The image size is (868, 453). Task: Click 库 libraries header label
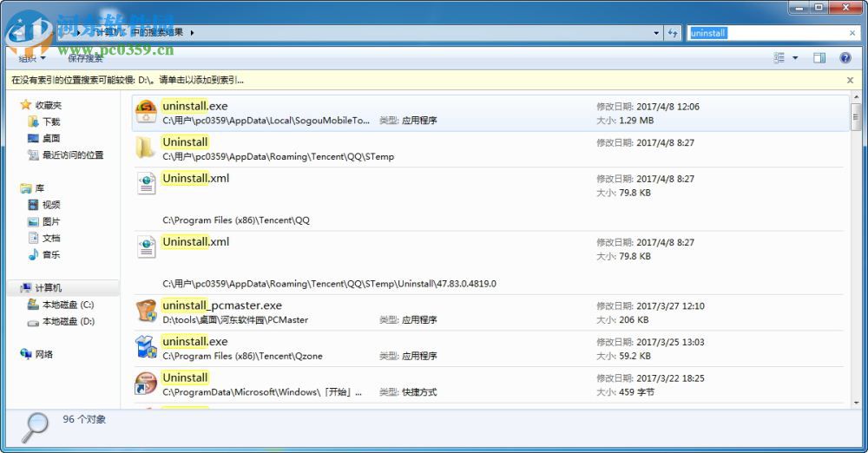click(40, 188)
